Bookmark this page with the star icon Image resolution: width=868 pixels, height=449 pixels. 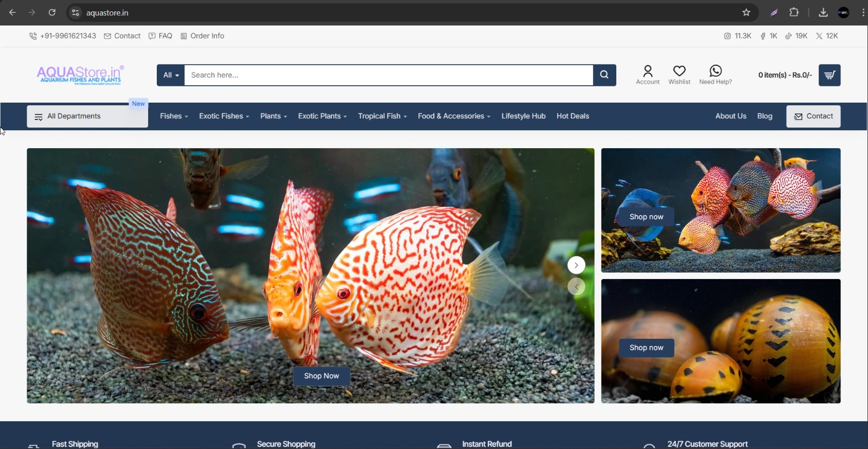pyautogui.click(x=746, y=12)
